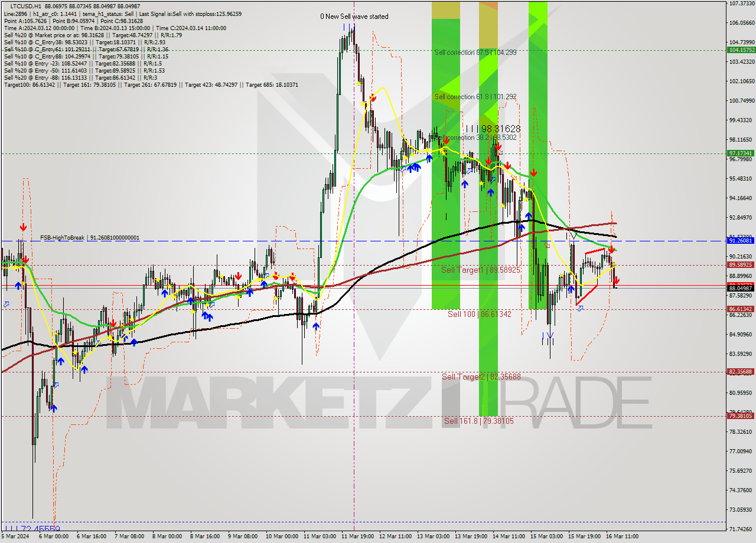Click the '| | | 72.45559' annotation at bottom left
Image resolution: width=756 pixels, height=543 pixels.
[x=32, y=529]
